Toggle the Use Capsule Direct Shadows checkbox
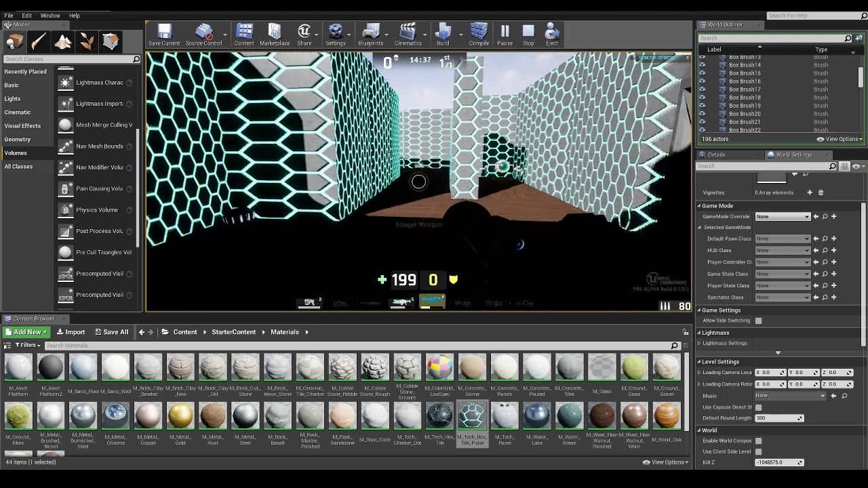The height and width of the screenshot is (488, 868). click(758, 407)
